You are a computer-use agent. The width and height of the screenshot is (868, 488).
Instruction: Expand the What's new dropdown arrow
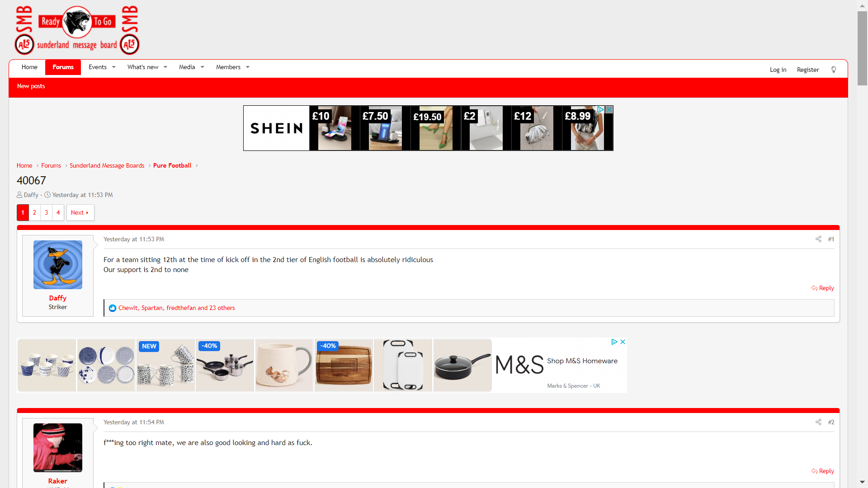coord(165,67)
